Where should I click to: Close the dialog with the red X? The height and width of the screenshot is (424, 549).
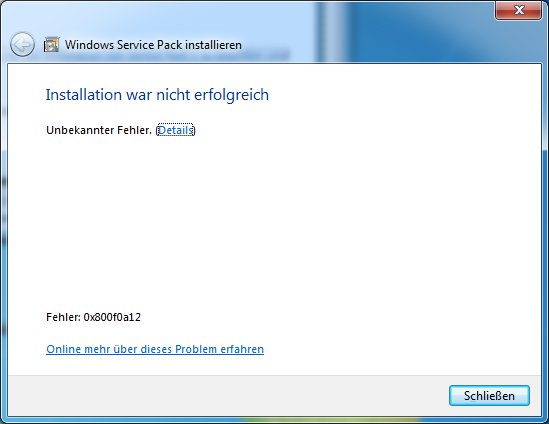point(519,10)
